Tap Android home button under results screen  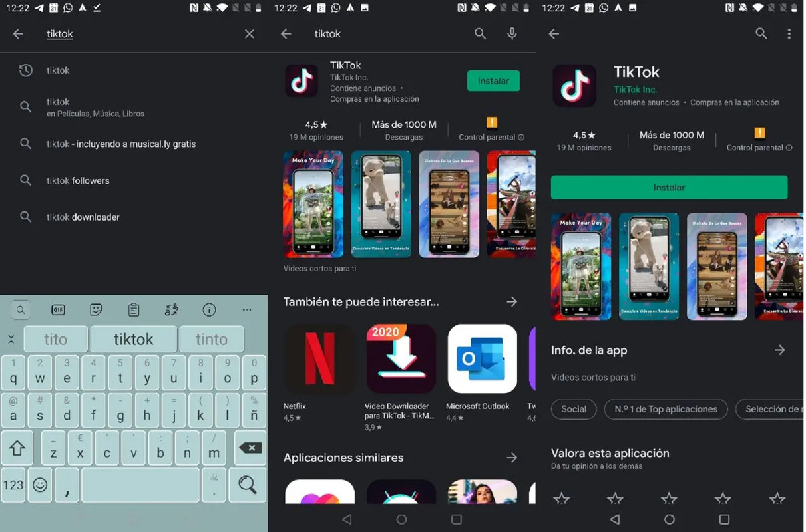[401, 519]
